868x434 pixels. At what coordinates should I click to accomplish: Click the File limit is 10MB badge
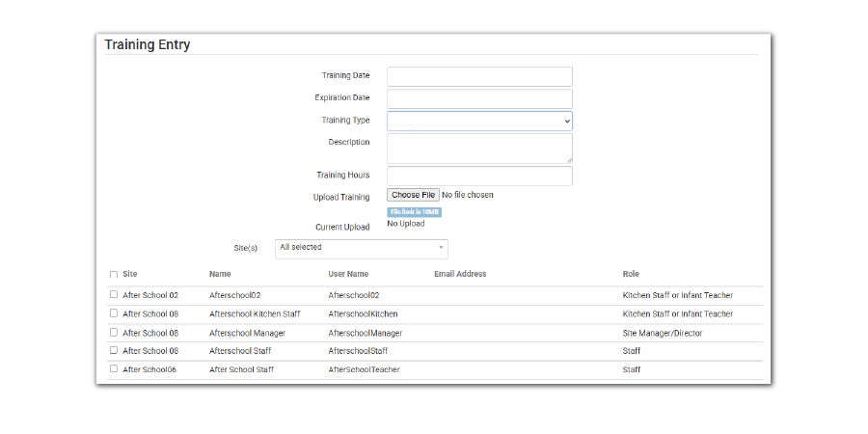414,212
